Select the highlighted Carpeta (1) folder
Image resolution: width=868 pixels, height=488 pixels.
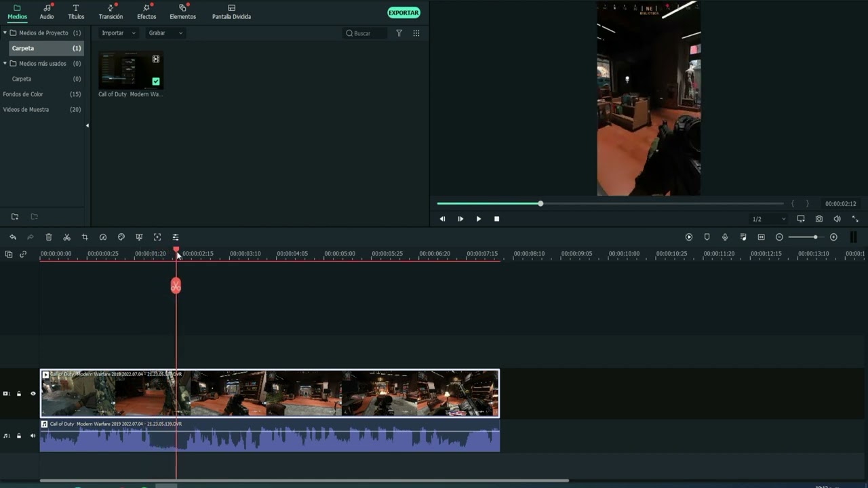[x=46, y=48]
